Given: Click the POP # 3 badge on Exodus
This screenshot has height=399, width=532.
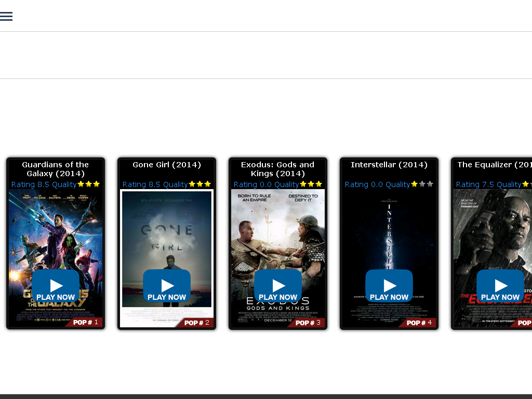Looking at the screenshot, I should (308, 323).
